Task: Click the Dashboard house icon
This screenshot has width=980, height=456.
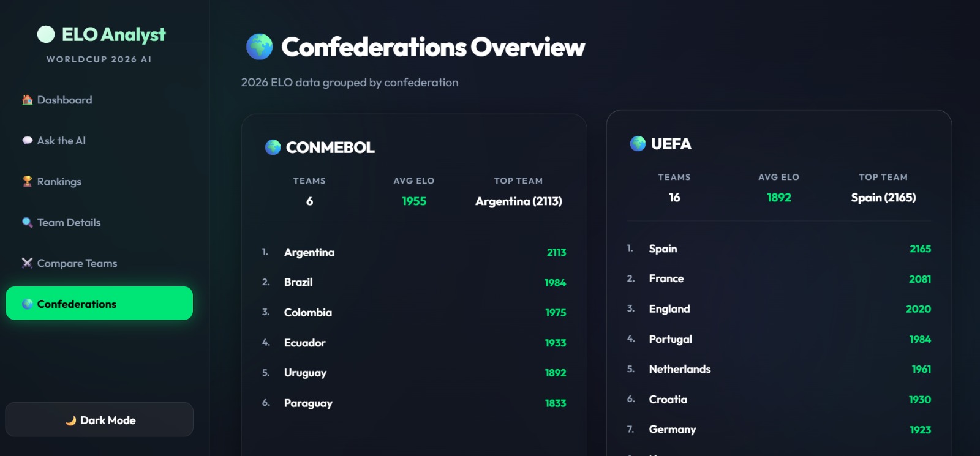Action: [x=28, y=100]
